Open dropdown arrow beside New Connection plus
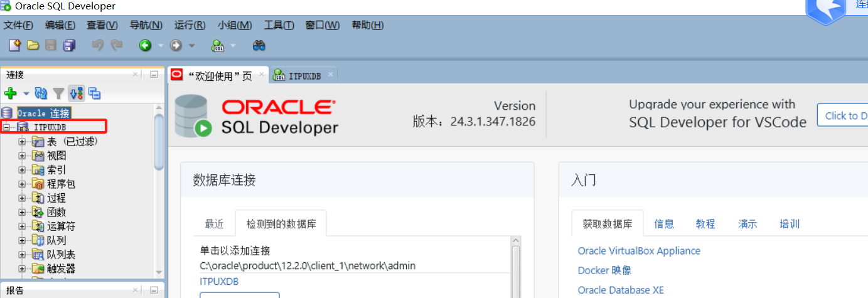Image resolution: width=868 pixels, height=298 pixels. point(26,93)
